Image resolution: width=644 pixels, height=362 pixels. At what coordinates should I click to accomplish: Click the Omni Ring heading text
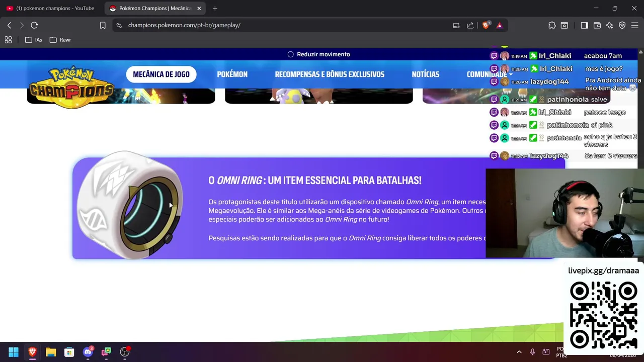coord(315,180)
